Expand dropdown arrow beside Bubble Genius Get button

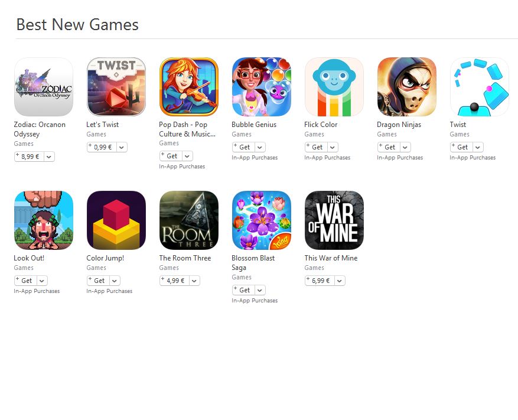260,147
